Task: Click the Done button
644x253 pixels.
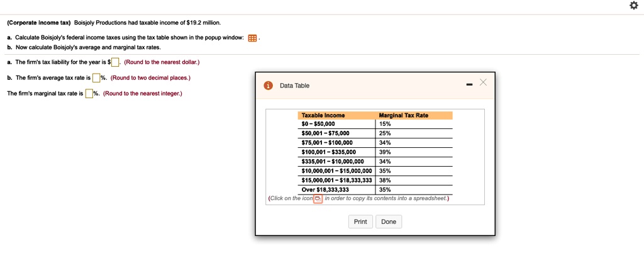Action: (389, 222)
